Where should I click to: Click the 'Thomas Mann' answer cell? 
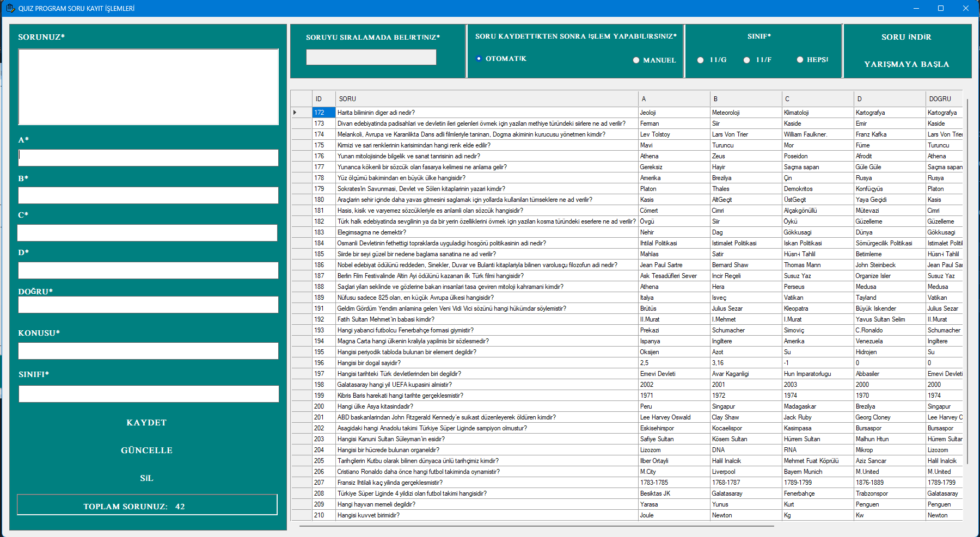818,265
